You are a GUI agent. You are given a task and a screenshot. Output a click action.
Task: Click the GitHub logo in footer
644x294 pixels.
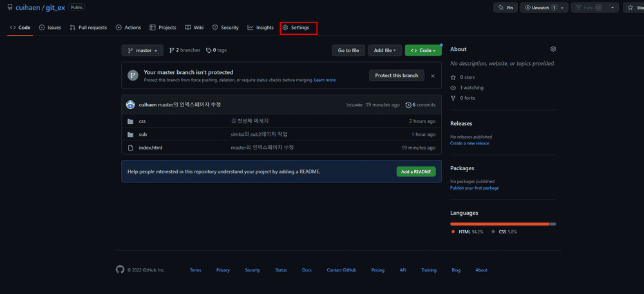[120, 269]
